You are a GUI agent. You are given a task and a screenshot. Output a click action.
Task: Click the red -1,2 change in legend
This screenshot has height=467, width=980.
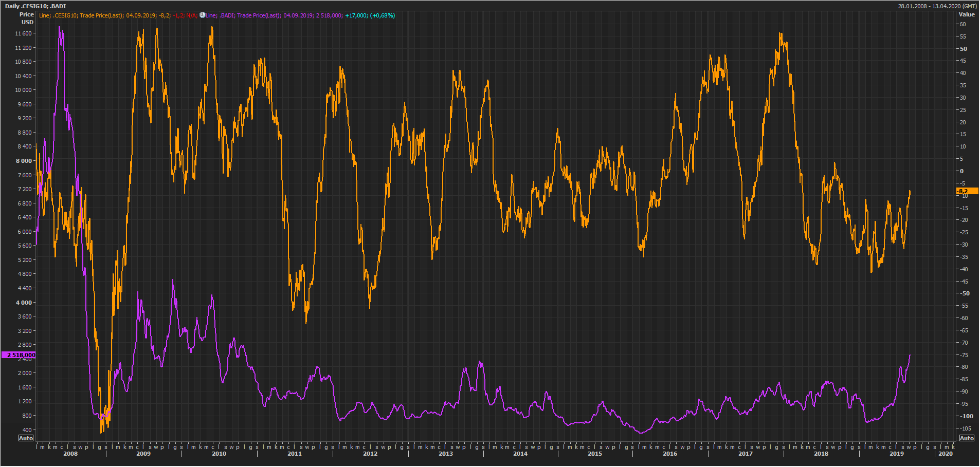pyautogui.click(x=178, y=15)
